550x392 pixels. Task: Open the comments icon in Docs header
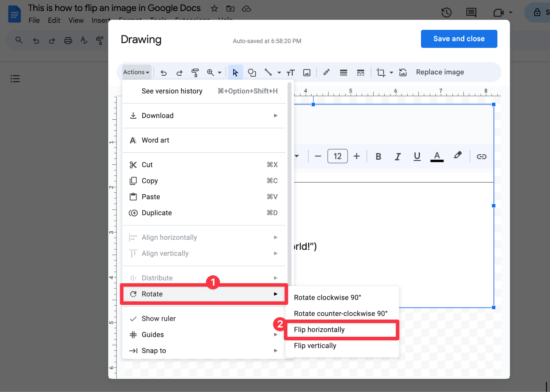(x=471, y=13)
